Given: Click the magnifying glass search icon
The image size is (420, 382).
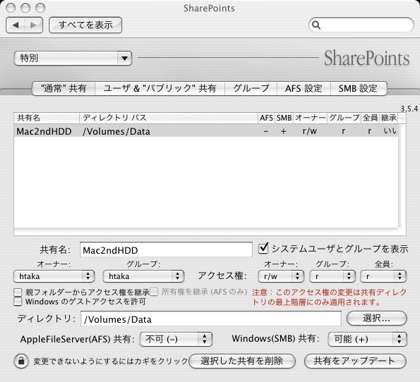Looking at the screenshot, I should [x=316, y=25].
